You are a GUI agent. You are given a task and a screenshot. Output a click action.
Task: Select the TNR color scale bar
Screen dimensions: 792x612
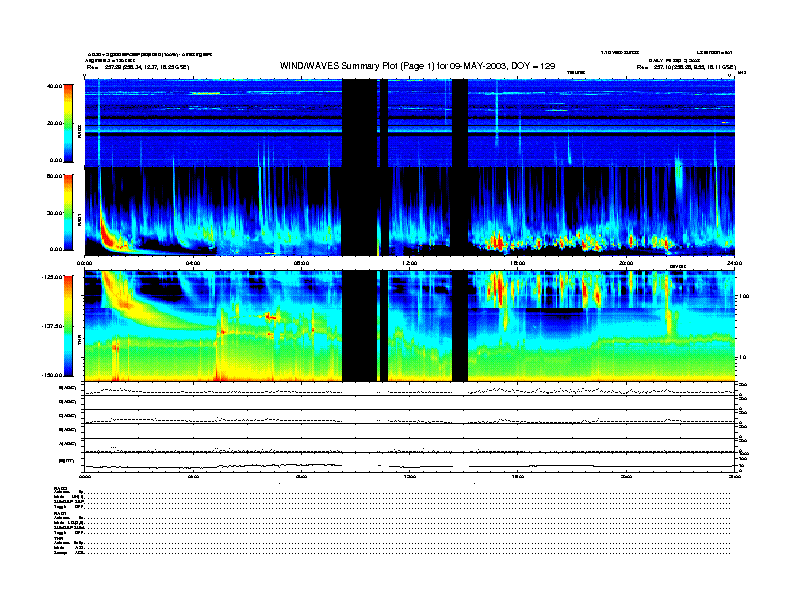pyautogui.click(x=68, y=326)
